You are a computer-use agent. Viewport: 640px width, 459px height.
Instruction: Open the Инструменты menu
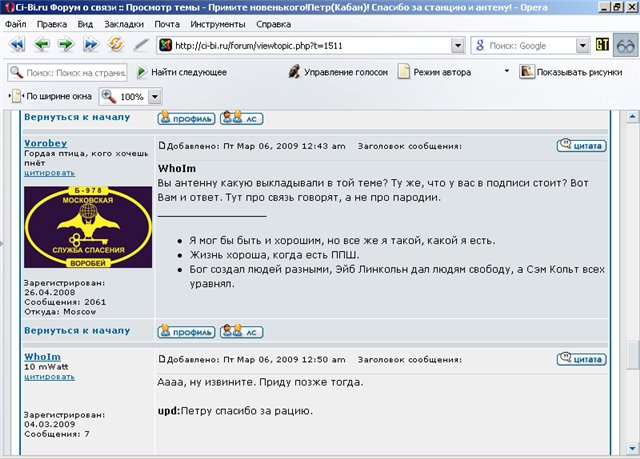pyautogui.click(x=217, y=22)
